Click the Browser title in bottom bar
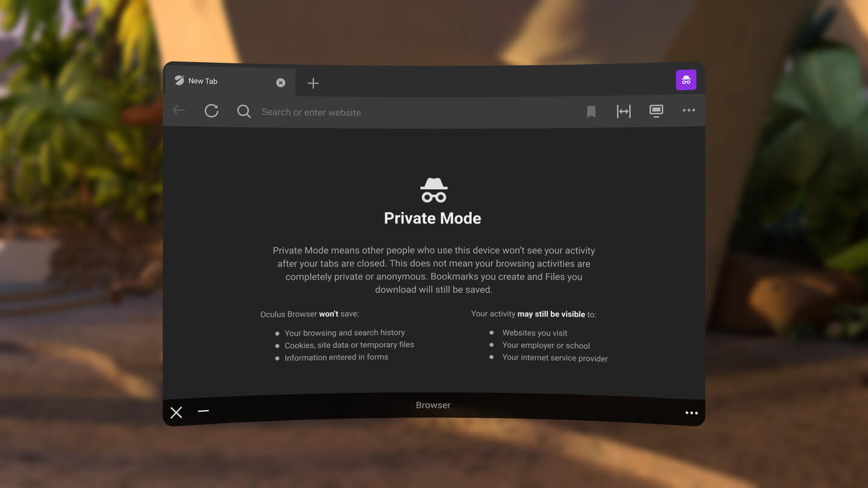868x488 pixels. point(433,405)
